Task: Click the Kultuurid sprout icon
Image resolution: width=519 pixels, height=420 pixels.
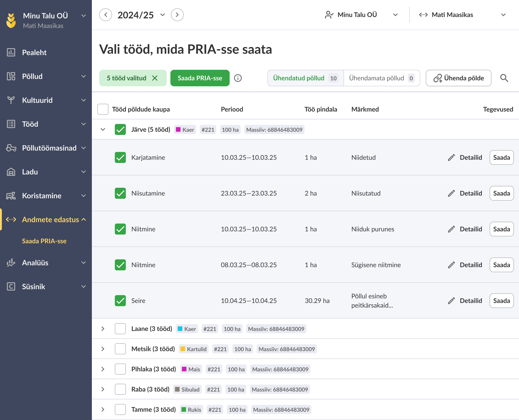Action: (x=11, y=100)
